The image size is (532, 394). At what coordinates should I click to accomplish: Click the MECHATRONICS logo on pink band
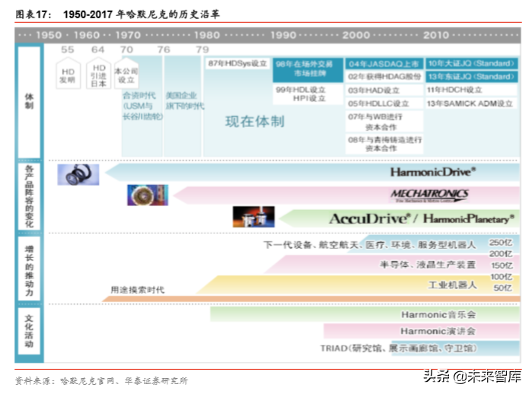[x=429, y=195]
